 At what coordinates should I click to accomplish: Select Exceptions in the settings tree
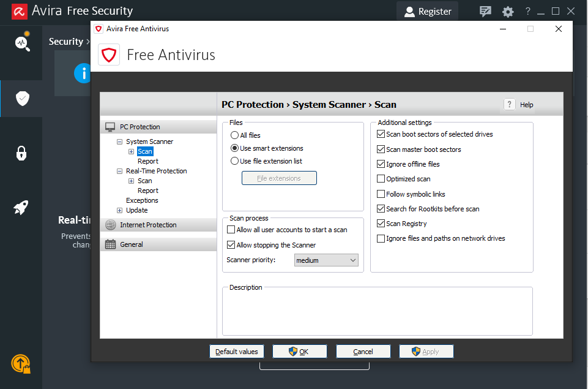142,200
